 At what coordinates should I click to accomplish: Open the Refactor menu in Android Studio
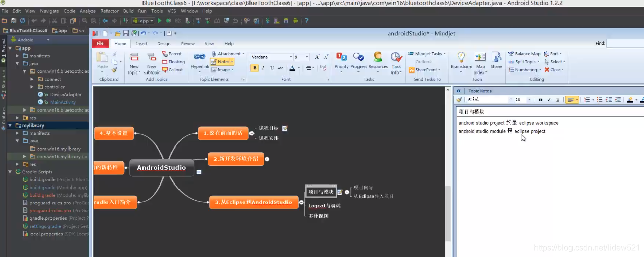(x=110, y=11)
